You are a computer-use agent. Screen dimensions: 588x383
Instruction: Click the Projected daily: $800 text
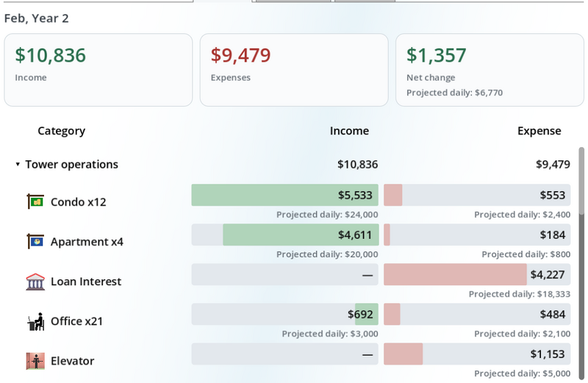526,254
